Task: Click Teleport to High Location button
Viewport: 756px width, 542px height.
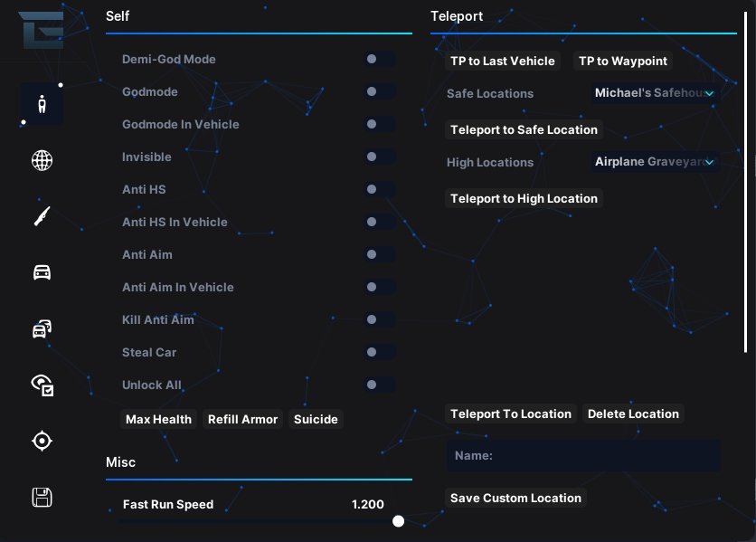Action: click(524, 198)
